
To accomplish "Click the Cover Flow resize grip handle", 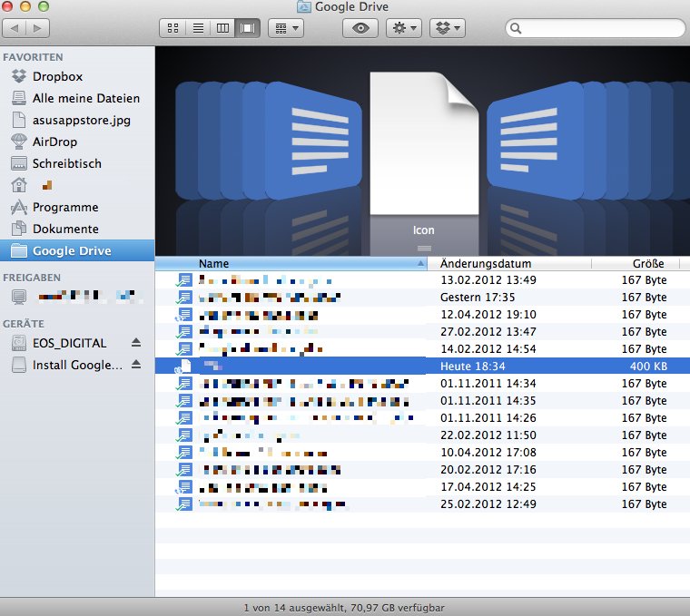I will (x=424, y=249).
